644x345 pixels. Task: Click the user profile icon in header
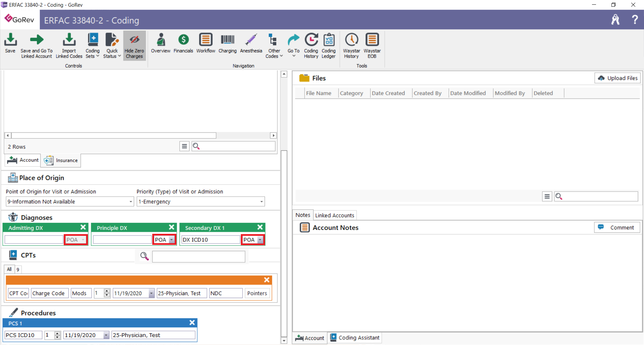[x=615, y=19]
